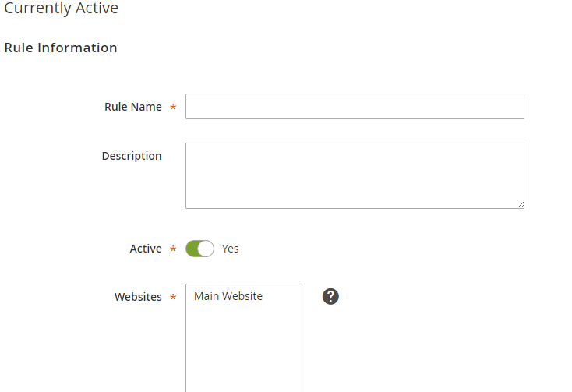572x392 pixels.
Task: Click the Currently Active heading text
Action: pos(61,8)
